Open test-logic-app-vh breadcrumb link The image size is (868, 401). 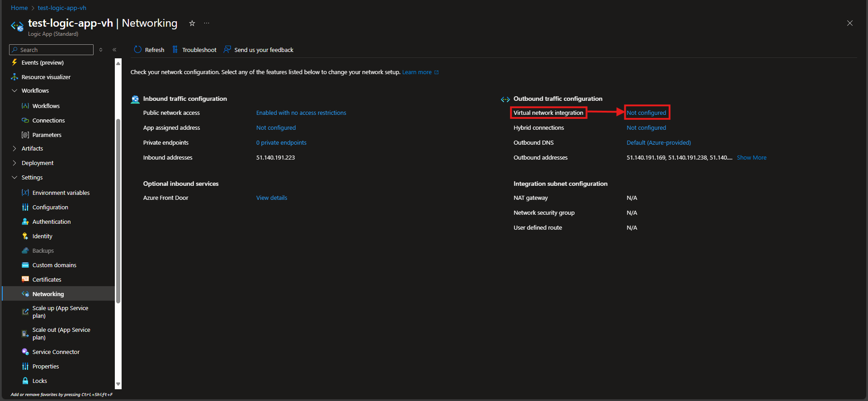pyautogui.click(x=62, y=8)
